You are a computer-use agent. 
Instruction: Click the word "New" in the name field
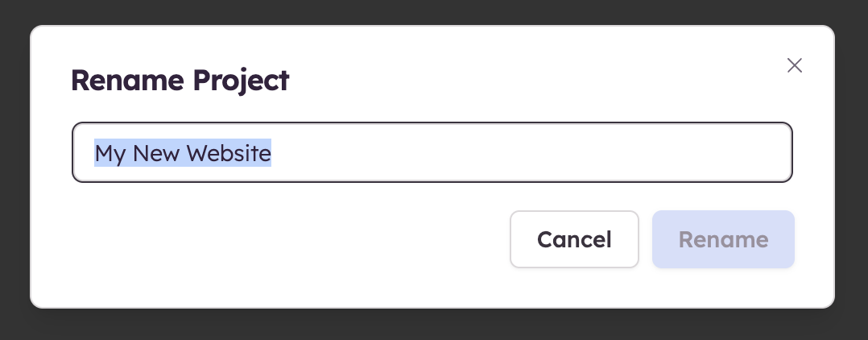(156, 152)
